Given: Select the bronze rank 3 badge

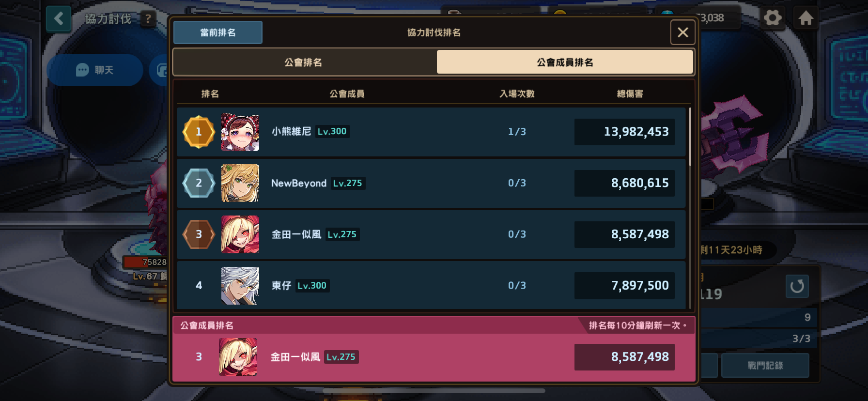Looking at the screenshot, I should tap(199, 234).
